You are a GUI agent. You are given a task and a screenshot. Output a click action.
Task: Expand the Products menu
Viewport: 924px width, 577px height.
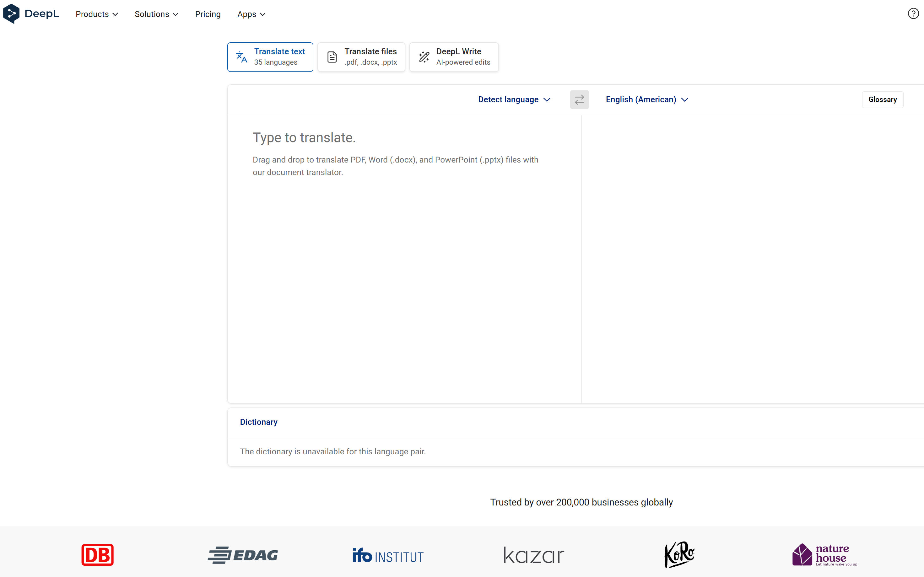pos(97,14)
